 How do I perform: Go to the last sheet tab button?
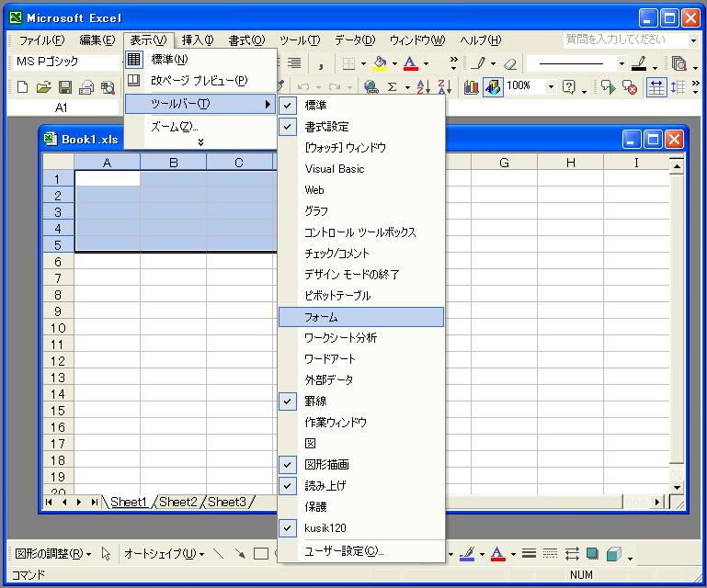tap(94, 502)
